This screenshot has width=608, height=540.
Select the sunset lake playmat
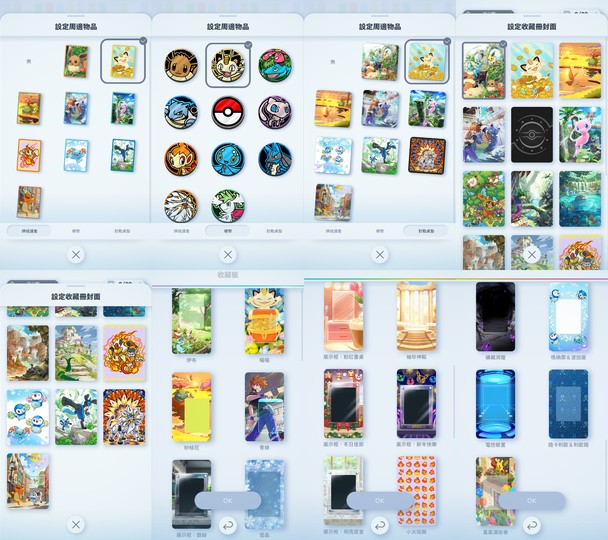333,109
